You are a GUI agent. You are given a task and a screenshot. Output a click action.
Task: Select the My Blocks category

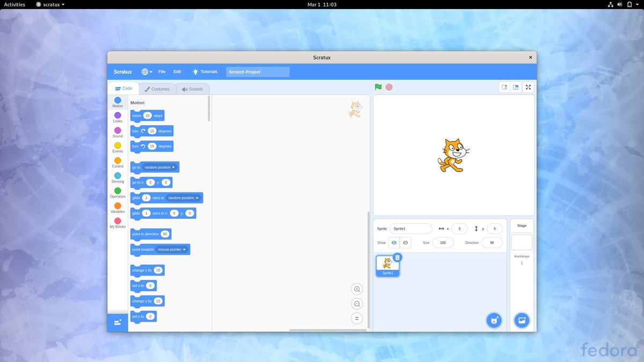118,223
